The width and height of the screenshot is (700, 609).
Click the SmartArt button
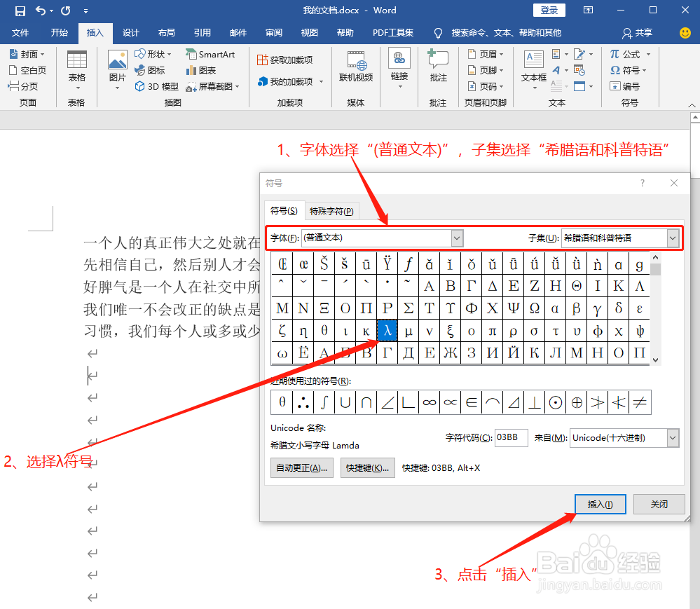pyautogui.click(x=210, y=54)
